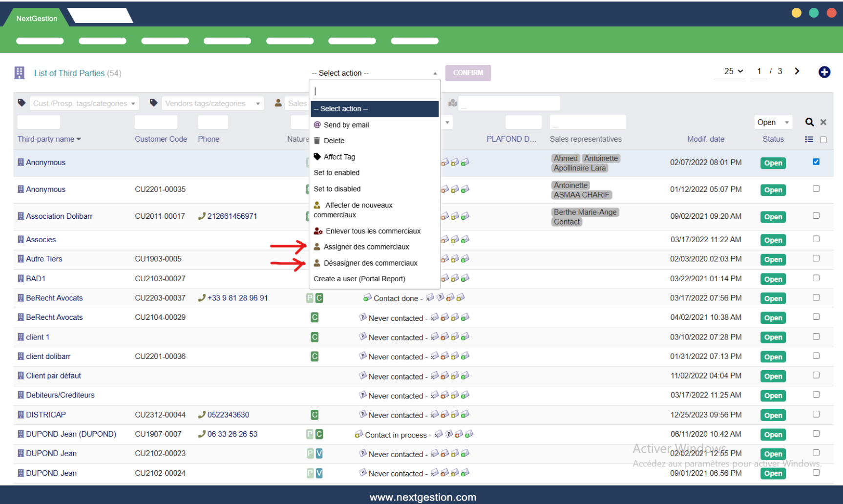The height and width of the screenshot is (504, 843).
Task: Click the column list selector icon
Action: pyautogui.click(x=809, y=139)
